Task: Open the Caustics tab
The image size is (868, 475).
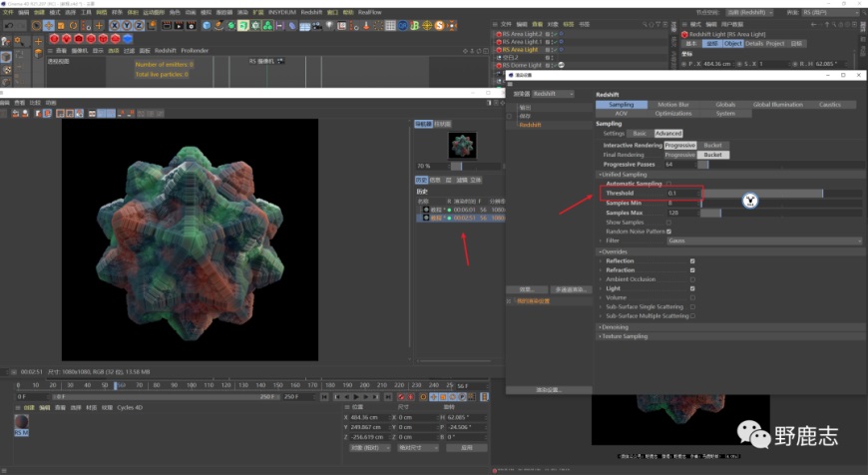Action: (830, 105)
